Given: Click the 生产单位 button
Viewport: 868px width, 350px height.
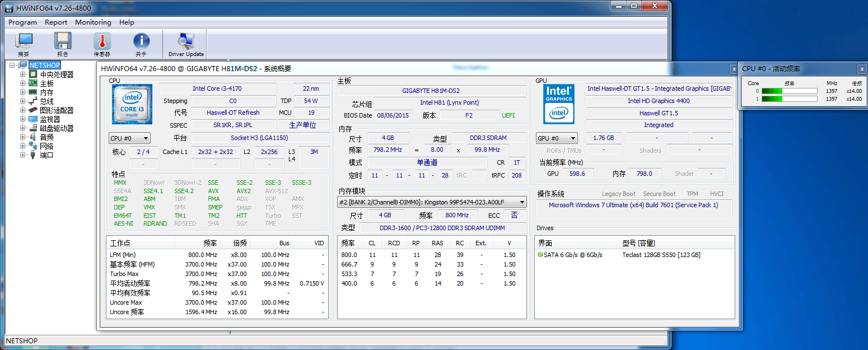Looking at the screenshot, I should click(302, 125).
